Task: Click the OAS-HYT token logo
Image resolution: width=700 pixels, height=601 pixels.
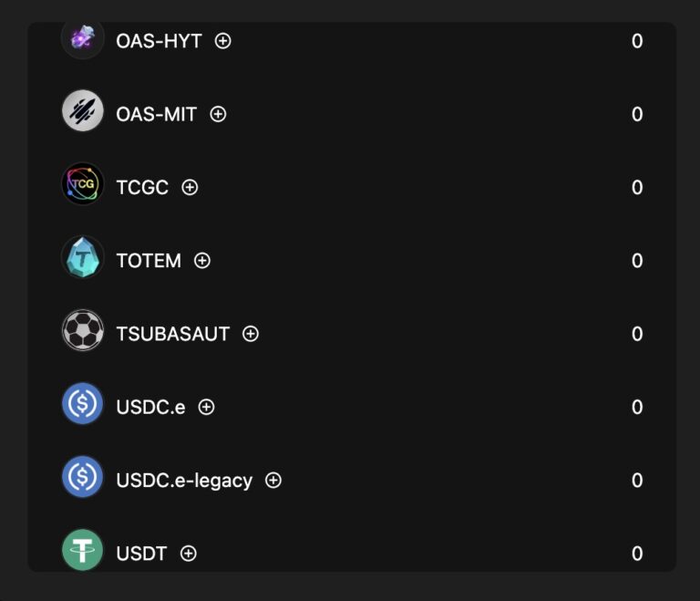Action: (x=83, y=39)
